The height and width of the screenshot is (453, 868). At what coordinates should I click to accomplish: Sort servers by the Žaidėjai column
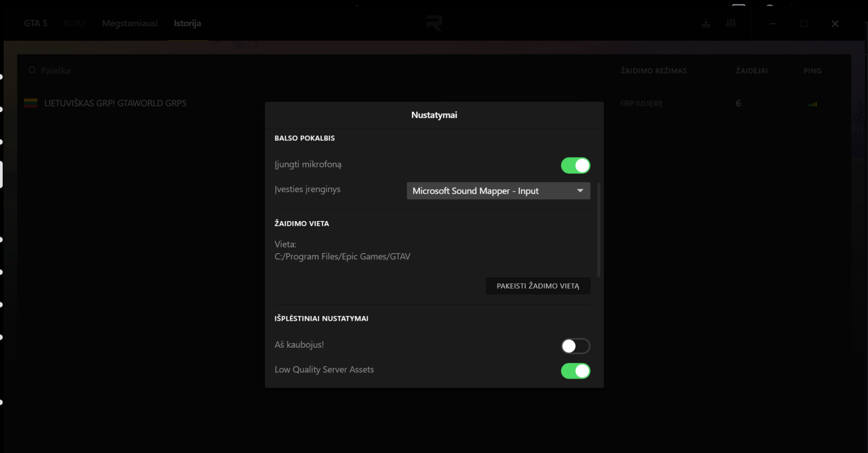(751, 71)
